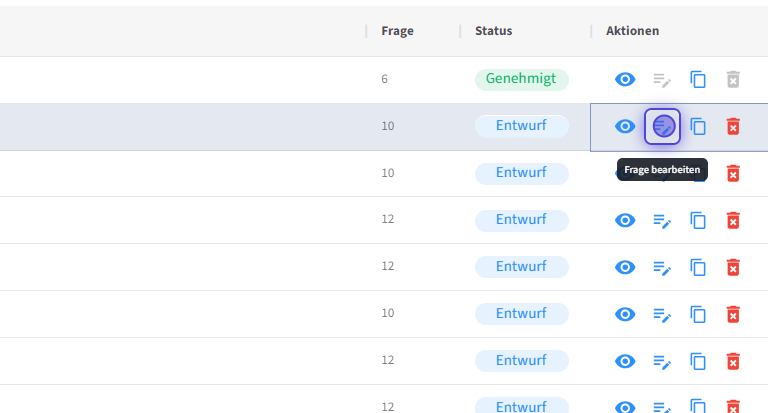Duplicate the fifth table row
The height and width of the screenshot is (413, 768).
[698, 267]
